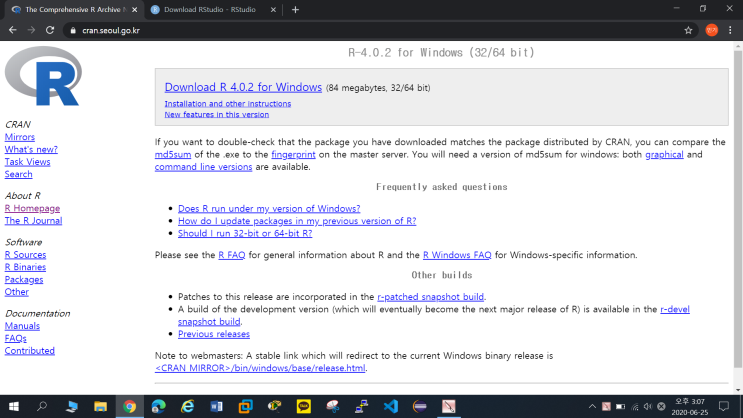This screenshot has width=743, height=418.
Task: Click the CRAN MIRROR release.html link
Action: coord(260,368)
